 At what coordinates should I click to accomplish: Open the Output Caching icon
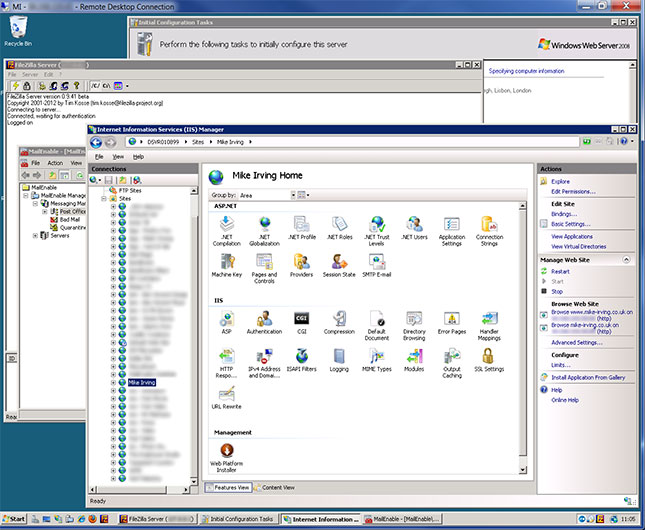tap(452, 363)
